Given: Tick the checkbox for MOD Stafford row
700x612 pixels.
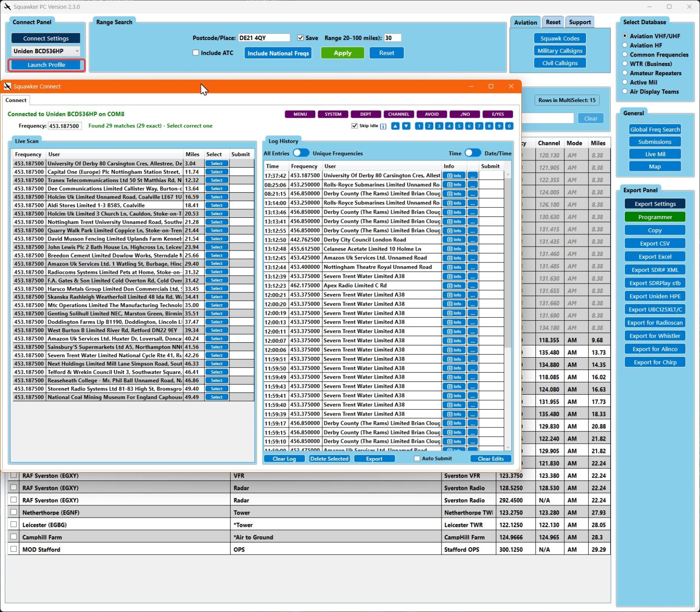Looking at the screenshot, I should click(14, 549).
